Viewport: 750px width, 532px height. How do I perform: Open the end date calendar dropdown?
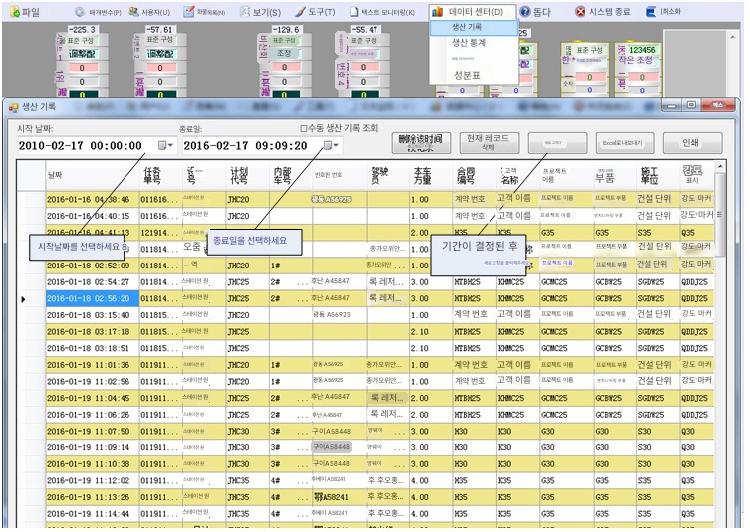[x=330, y=145]
